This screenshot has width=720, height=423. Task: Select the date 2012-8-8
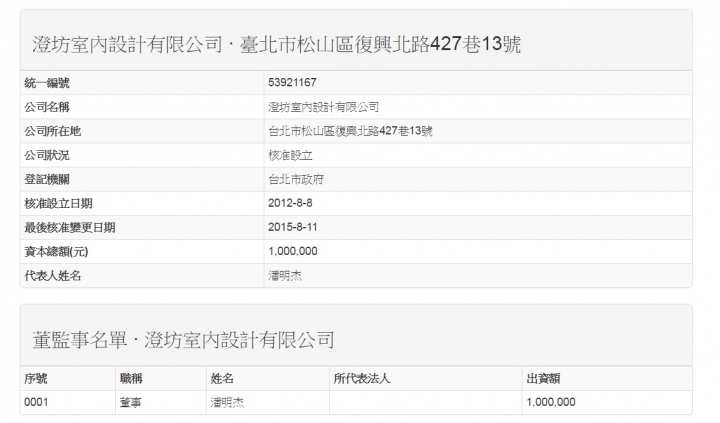[x=290, y=203]
